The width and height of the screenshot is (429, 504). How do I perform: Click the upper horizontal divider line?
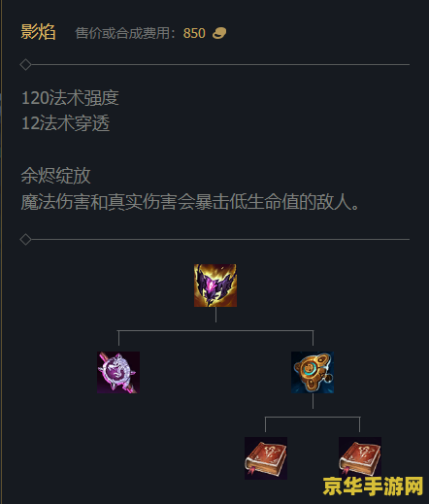pyautogui.click(x=220, y=65)
